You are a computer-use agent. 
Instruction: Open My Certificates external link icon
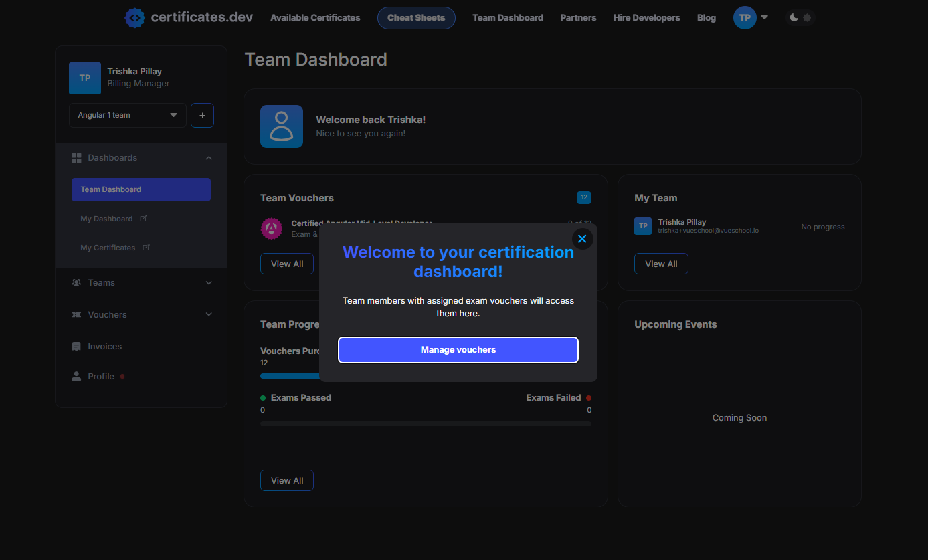point(146,248)
